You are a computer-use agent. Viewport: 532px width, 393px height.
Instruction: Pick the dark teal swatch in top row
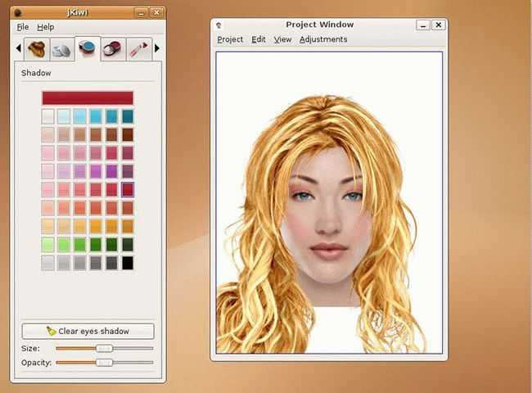(128, 116)
